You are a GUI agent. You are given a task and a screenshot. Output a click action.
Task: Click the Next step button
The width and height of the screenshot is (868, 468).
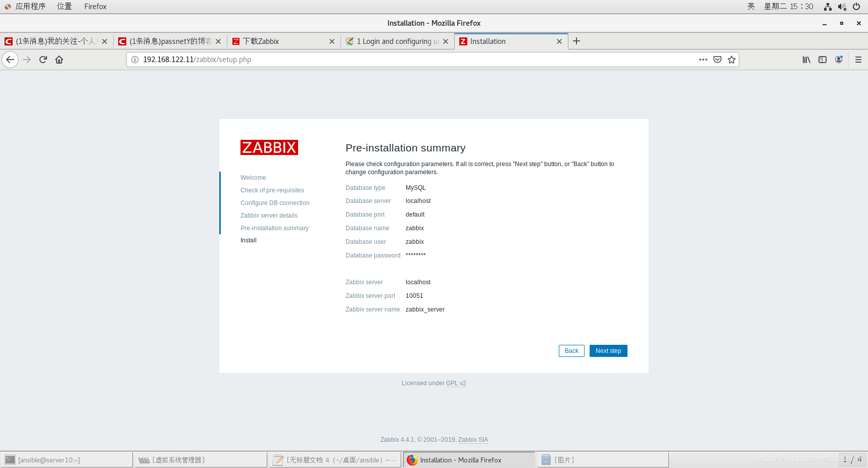click(608, 351)
